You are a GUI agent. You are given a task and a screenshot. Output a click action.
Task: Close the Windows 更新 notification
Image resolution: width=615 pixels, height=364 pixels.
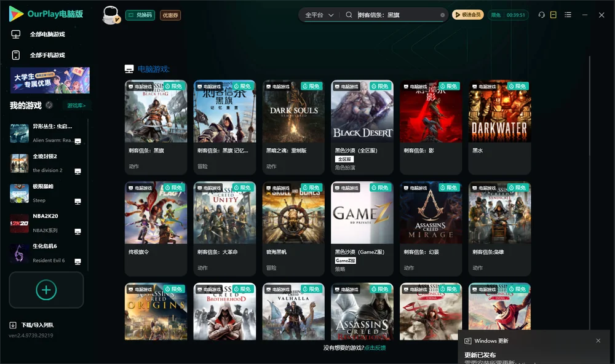click(598, 341)
